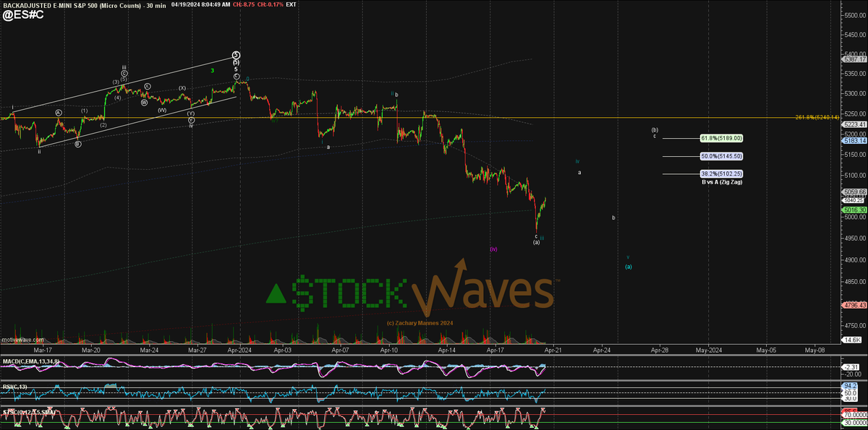Click the 5387.17 price axis tag
The image size is (868, 430).
pos(853,59)
